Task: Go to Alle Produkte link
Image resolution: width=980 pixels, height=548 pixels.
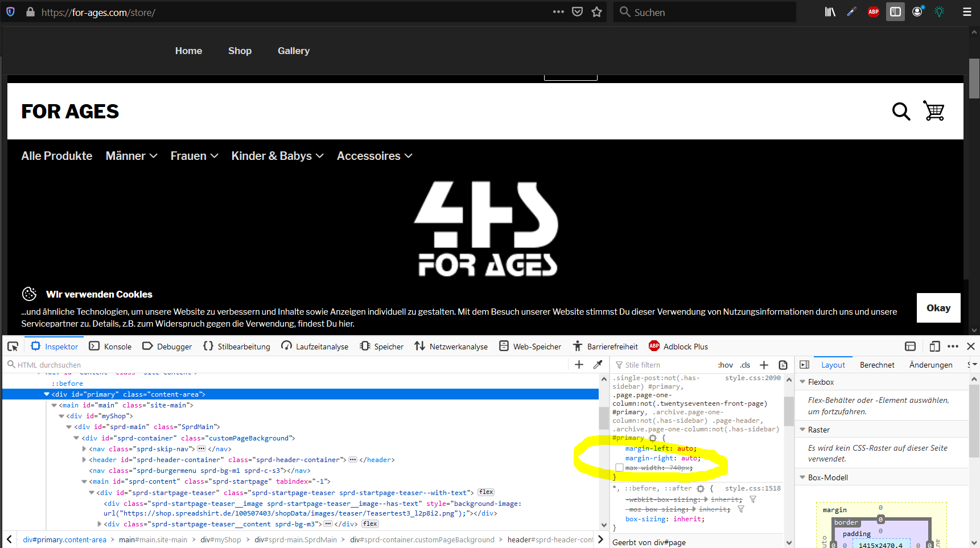Action: (x=56, y=156)
